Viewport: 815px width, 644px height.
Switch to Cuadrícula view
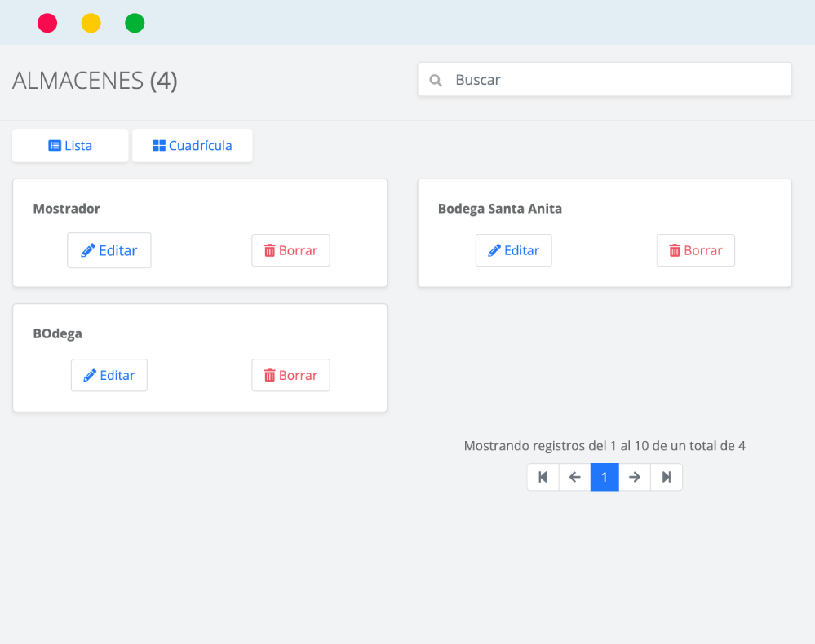193,145
